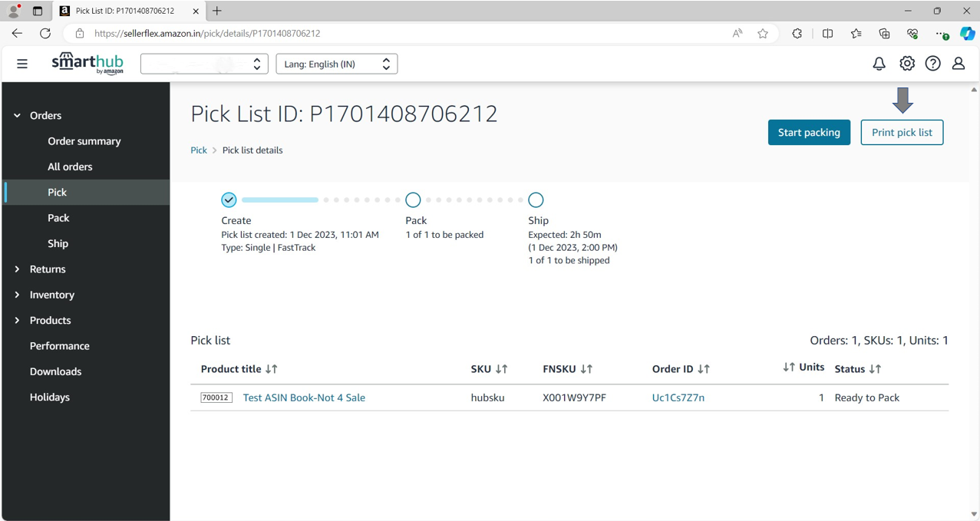Open the hamburger navigation menu
Screen dimensions: 980x521
tap(22, 64)
